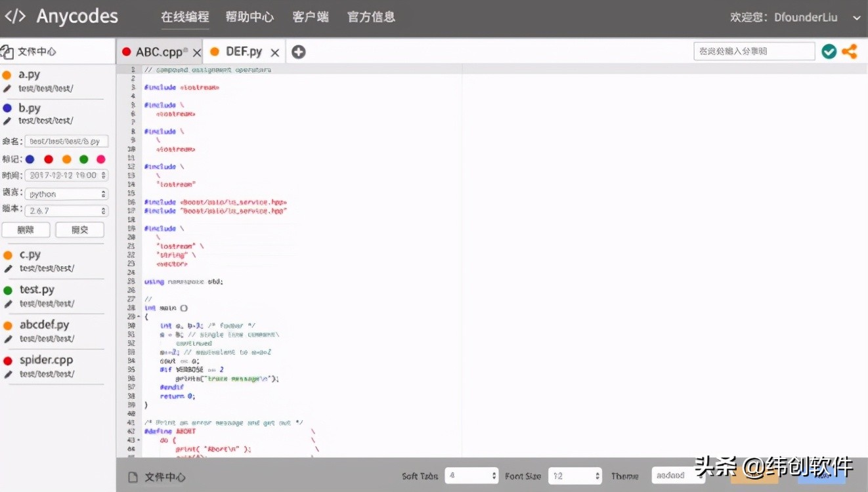The width and height of the screenshot is (868, 492).
Task: Choose the blue tag color
Action: tap(30, 159)
